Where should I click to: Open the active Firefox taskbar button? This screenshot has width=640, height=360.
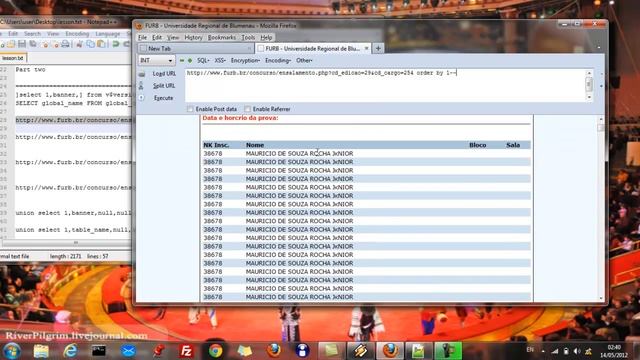[x=390, y=351]
